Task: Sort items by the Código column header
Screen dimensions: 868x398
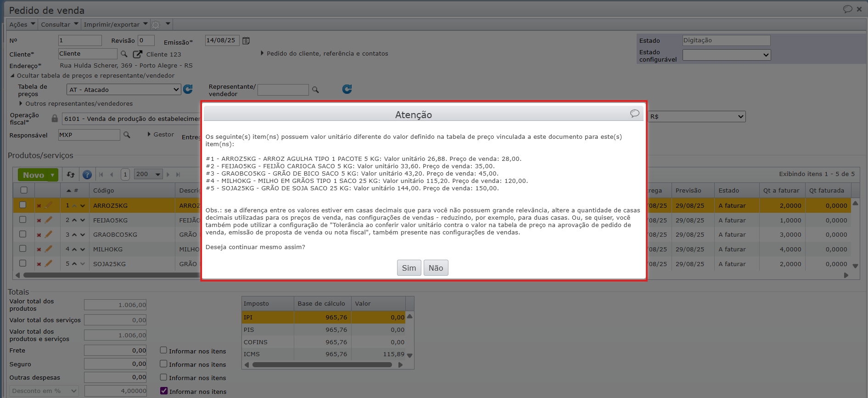Action: pos(132,190)
